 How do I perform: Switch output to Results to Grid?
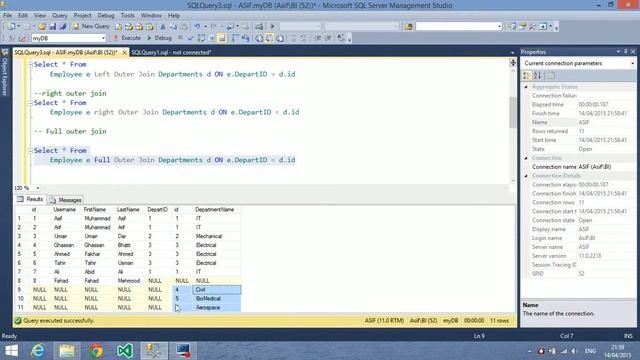269,38
